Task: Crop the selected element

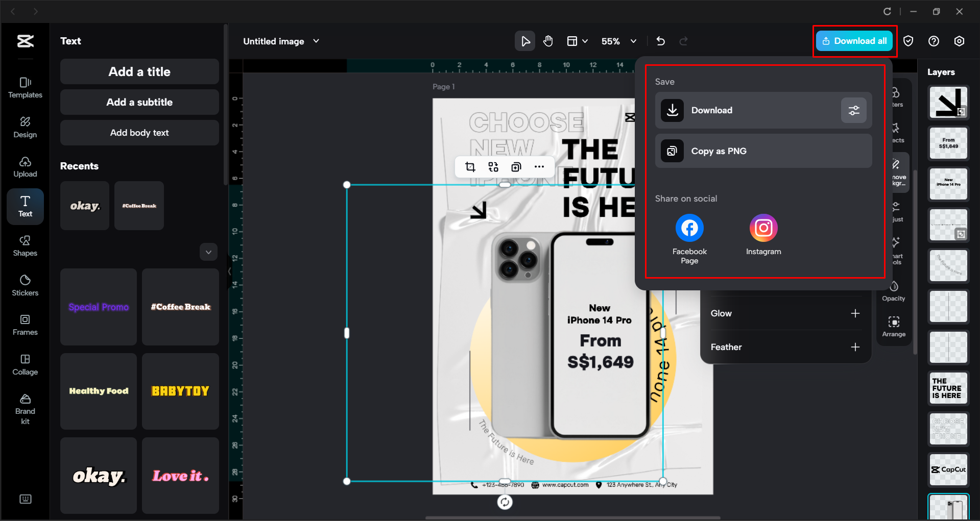Action: (x=470, y=166)
